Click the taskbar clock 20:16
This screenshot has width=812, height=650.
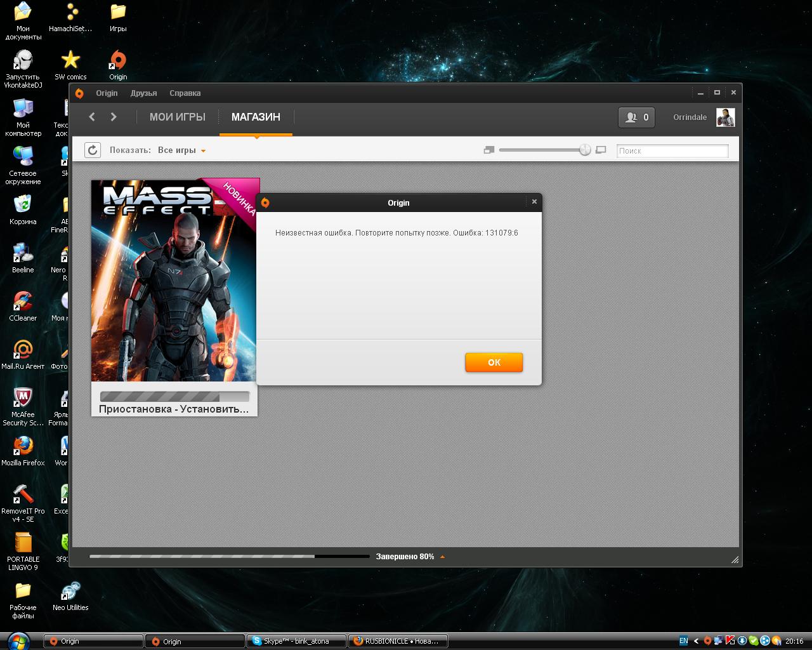click(x=794, y=641)
